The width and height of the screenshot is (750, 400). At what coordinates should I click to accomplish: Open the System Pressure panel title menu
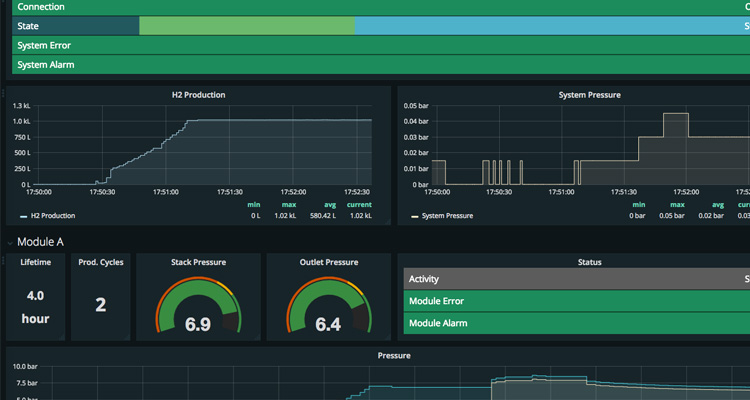click(x=588, y=95)
